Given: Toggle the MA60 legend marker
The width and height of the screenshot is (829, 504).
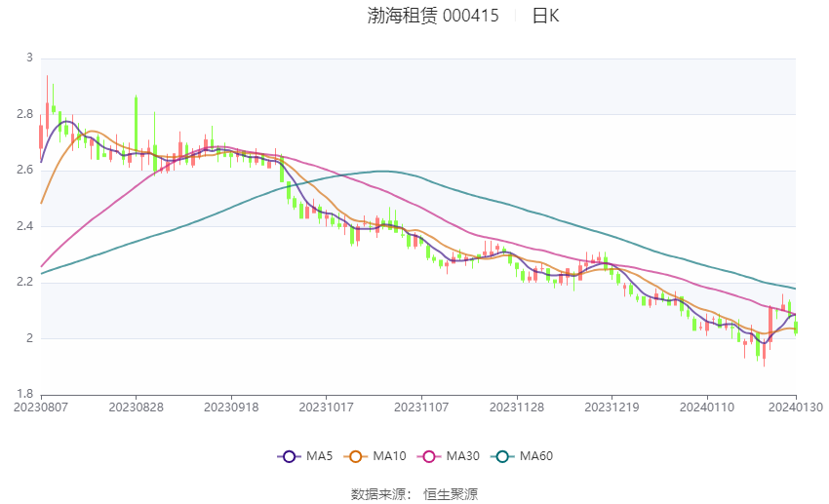Looking at the screenshot, I should click(x=503, y=456).
